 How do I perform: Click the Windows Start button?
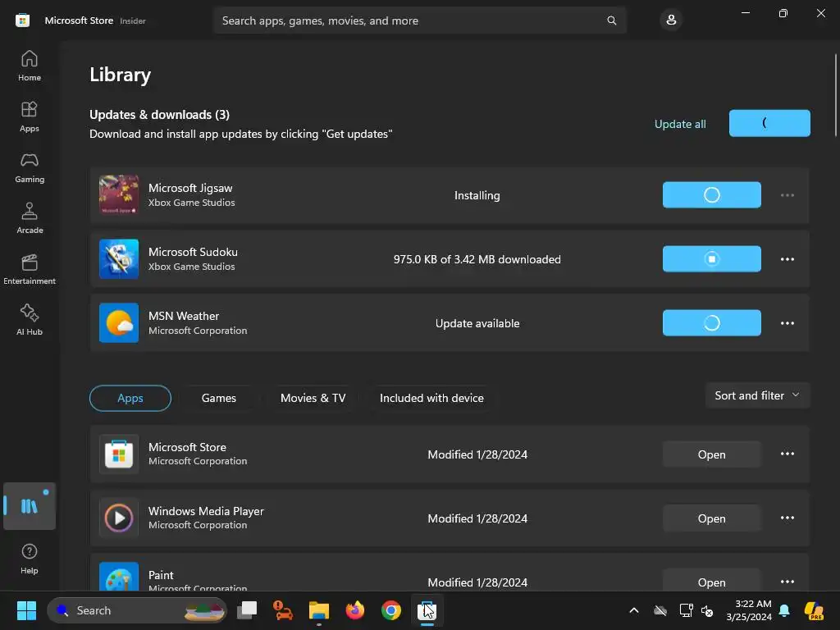tap(26, 610)
